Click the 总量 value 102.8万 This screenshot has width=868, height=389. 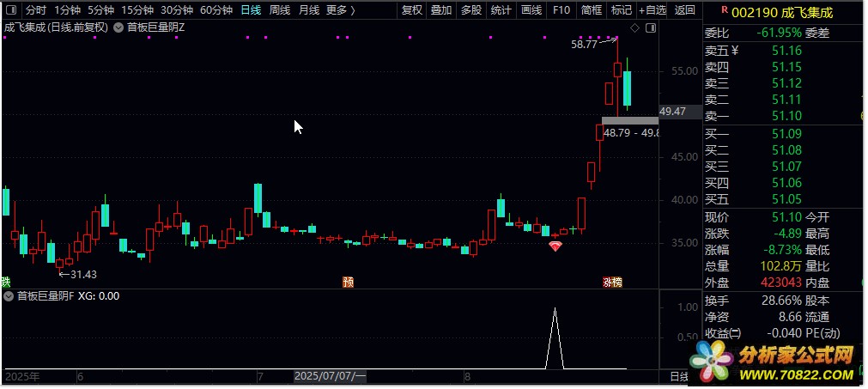pyautogui.click(x=780, y=266)
